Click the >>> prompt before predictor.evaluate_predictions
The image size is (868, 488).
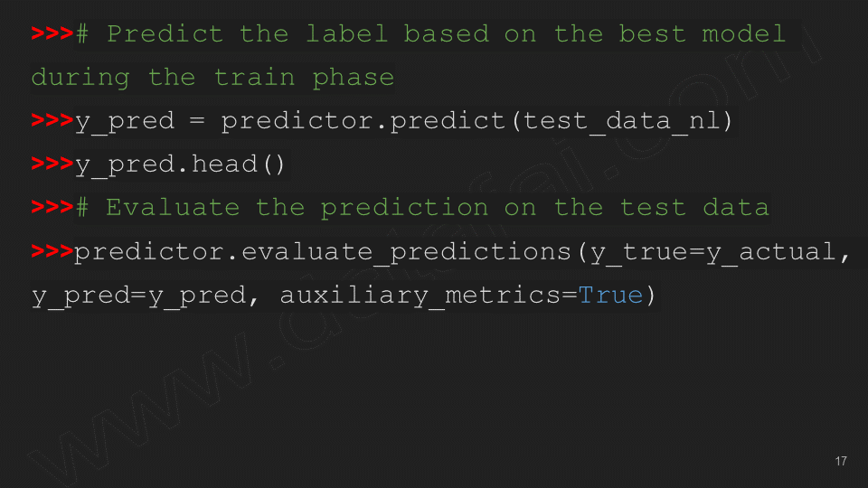(52, 251)
